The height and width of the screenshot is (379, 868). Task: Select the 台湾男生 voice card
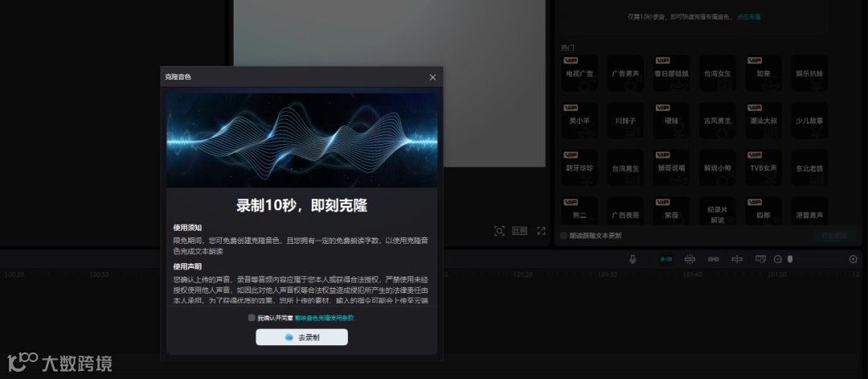625,168
